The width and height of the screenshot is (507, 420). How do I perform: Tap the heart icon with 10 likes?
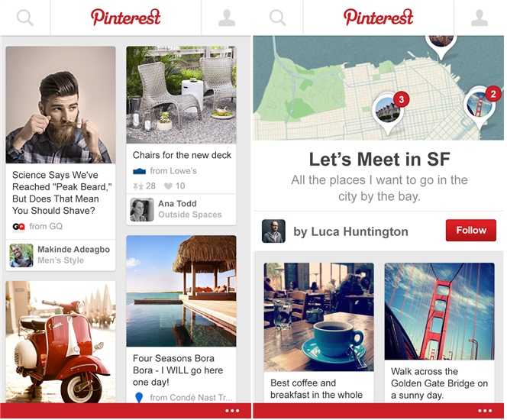168,186
